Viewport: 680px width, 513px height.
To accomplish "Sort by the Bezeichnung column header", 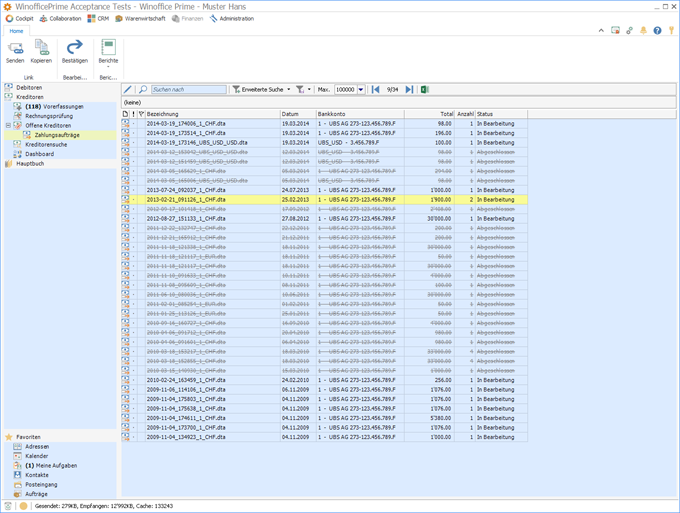I will 213,114.
